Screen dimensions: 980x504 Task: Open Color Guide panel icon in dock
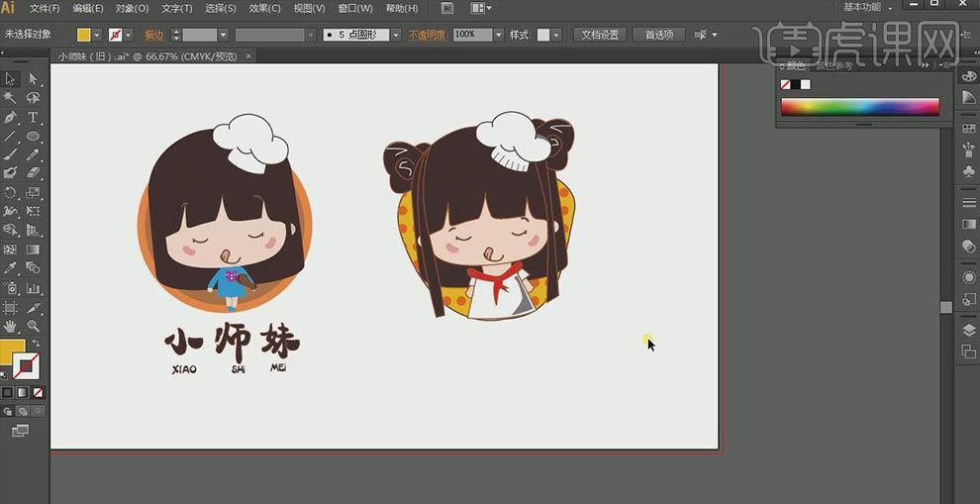click(967, 97)
